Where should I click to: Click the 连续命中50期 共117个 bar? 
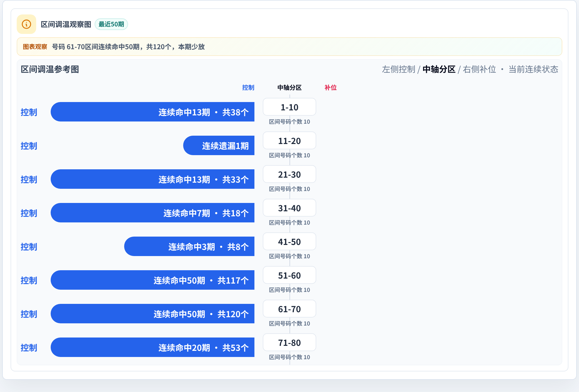[153, 280]
